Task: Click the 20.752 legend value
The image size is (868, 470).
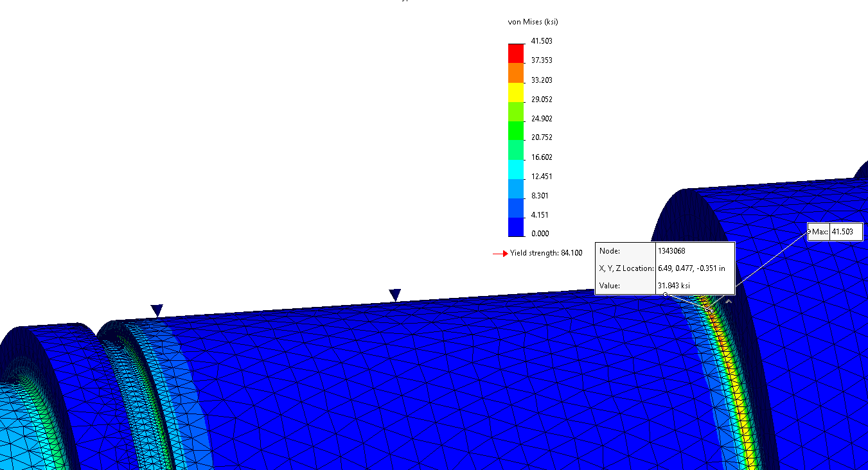Action: [542, 137]
